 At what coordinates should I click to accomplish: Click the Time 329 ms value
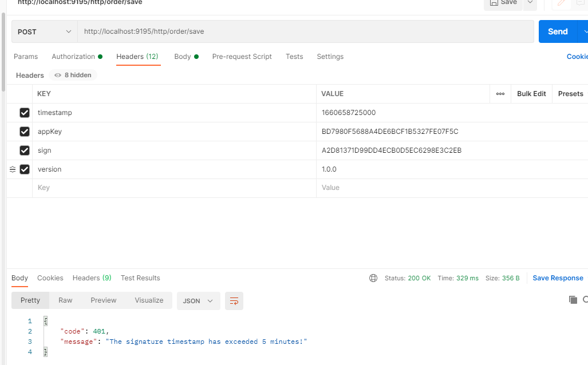pos(467,278)
